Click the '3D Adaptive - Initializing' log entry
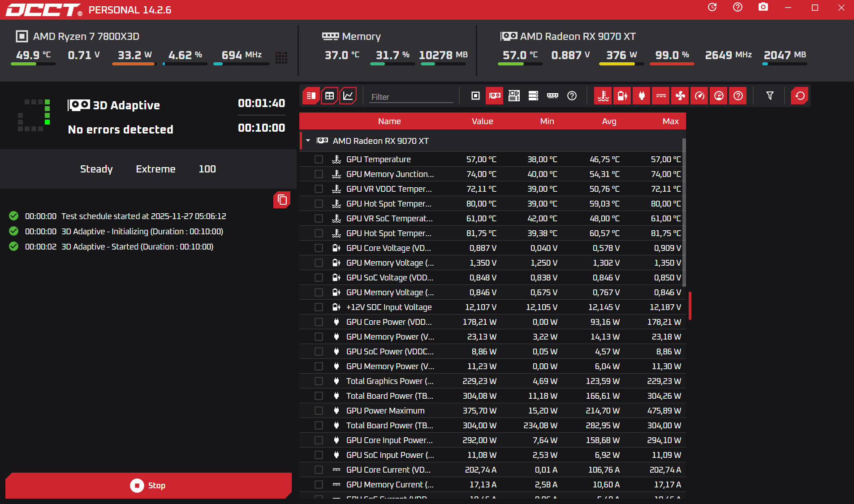This screenshot has height=504, width=854. click(x=142, y=232)
